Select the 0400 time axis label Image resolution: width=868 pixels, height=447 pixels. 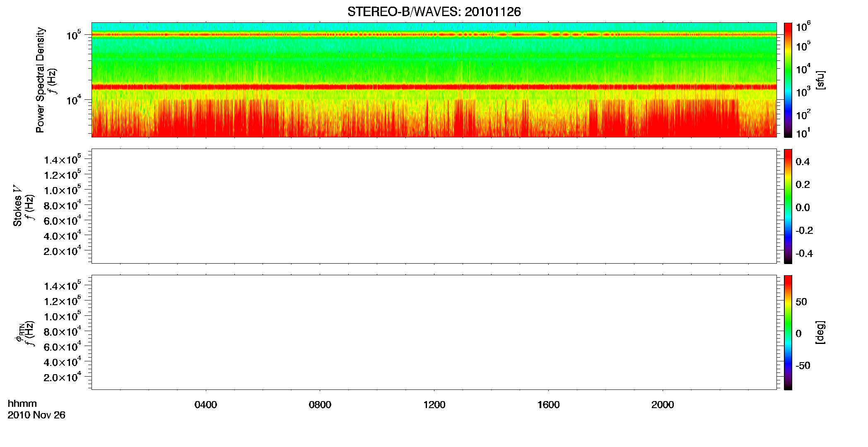coord(206,405)
